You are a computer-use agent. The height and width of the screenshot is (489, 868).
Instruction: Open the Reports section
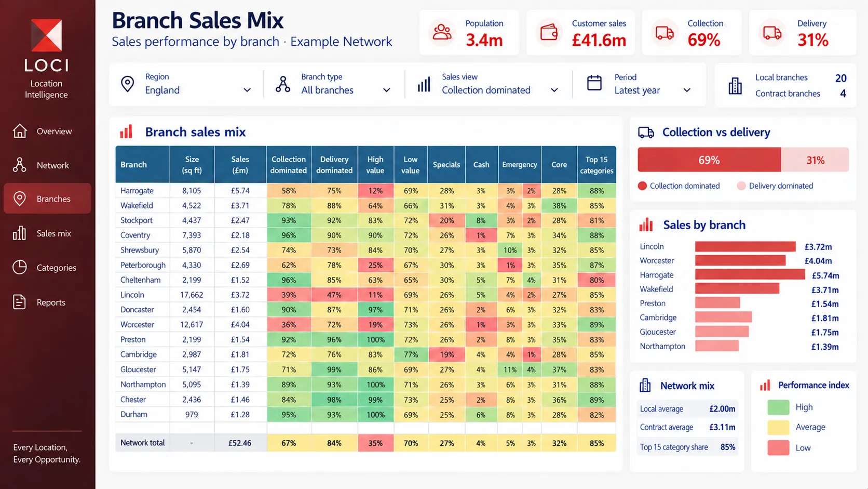[47, 302]
